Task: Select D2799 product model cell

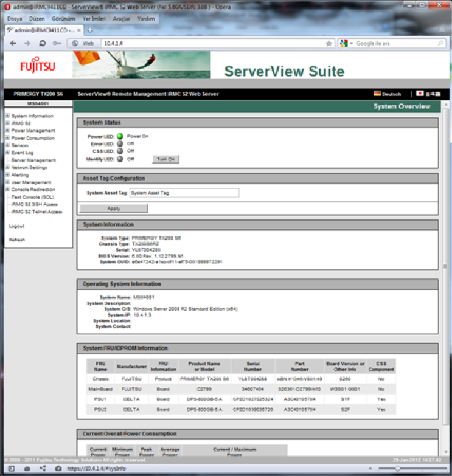Action: pos(204,389)
